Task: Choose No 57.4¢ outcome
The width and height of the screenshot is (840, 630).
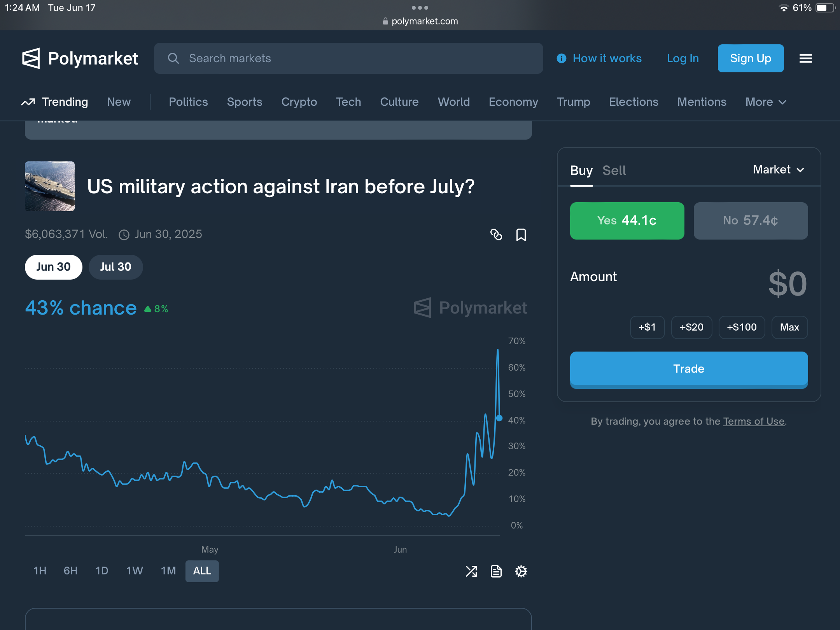Action: coord(751,221)
